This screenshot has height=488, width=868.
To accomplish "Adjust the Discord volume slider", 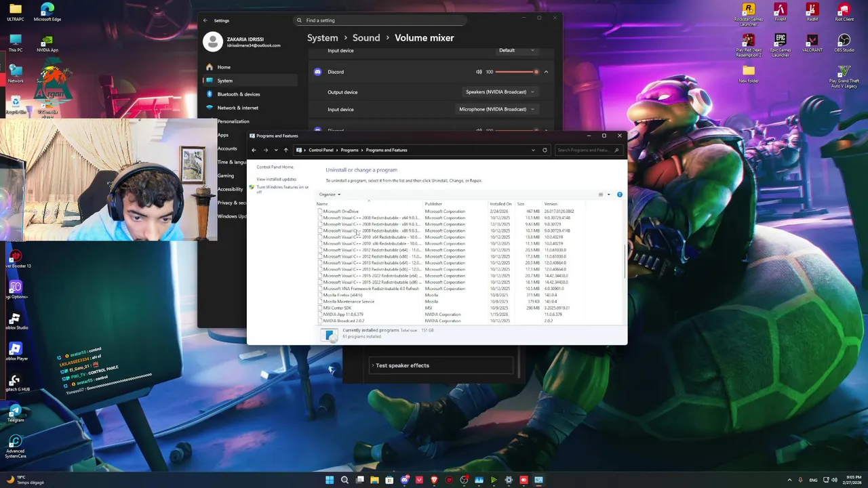I will pos(517,72).
